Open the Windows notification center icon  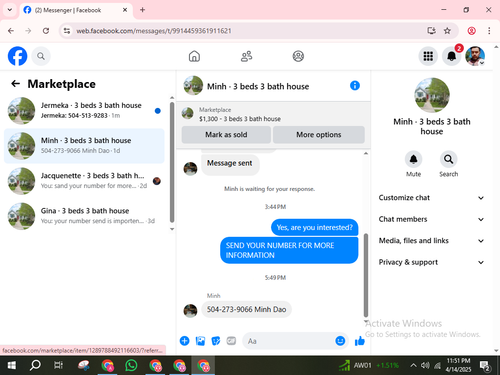click(485, 365)
